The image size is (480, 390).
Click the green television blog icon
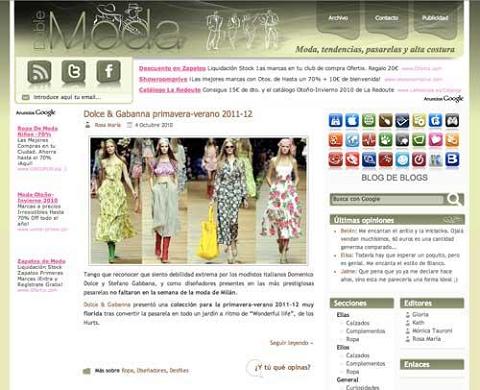coord(419,140)
